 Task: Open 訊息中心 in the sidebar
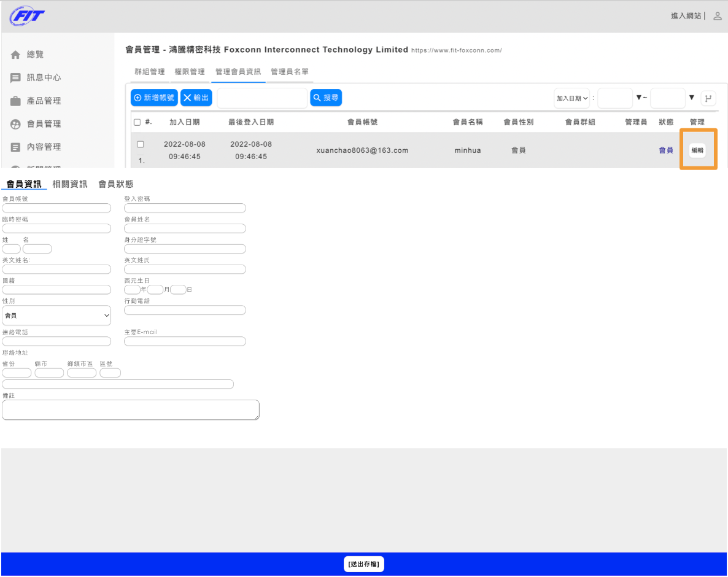coord(44,77)
